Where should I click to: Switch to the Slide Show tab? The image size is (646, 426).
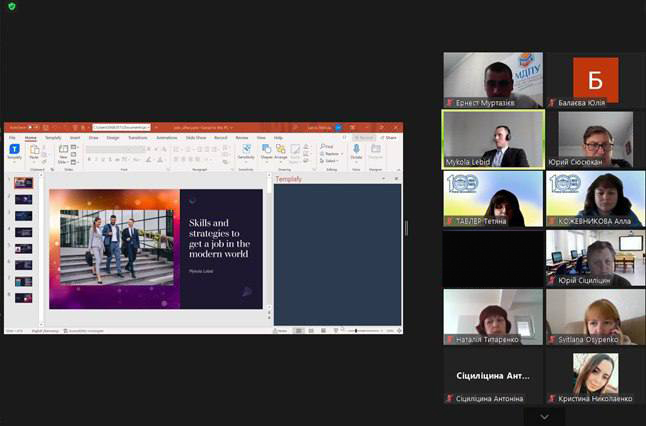pos(194,137)
